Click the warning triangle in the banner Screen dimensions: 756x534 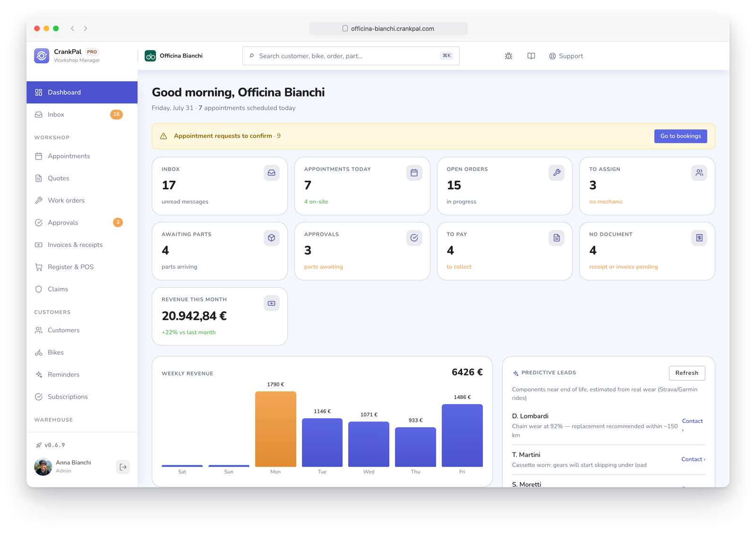(163, 136)
